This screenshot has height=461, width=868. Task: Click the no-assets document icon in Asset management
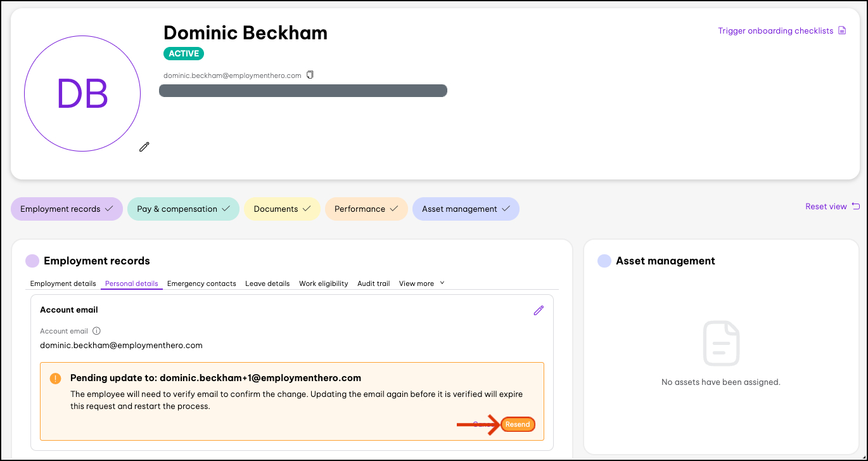pos(720,342)
